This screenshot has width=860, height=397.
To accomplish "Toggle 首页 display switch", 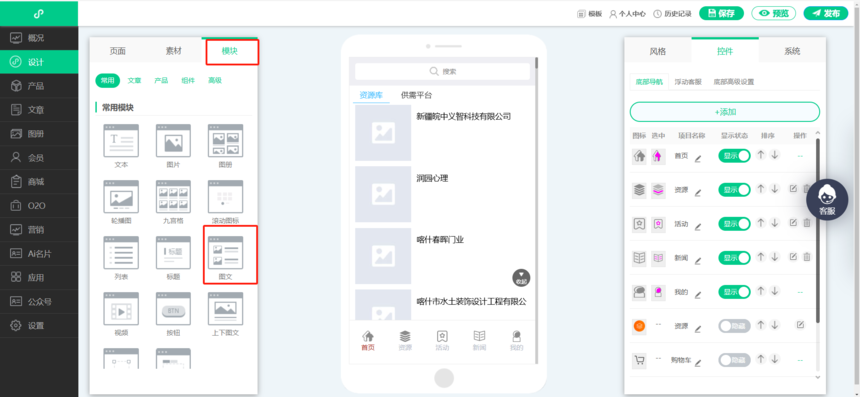I will coord(734,156).
